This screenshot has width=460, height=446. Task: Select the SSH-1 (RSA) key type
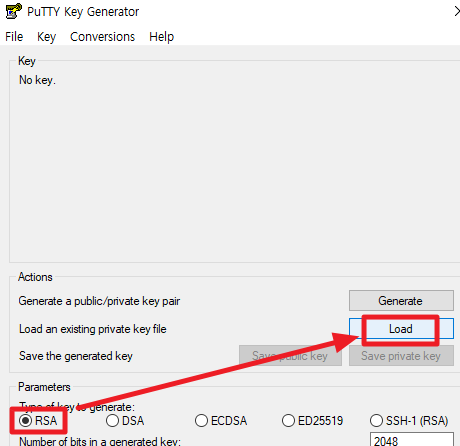[409, 421]
